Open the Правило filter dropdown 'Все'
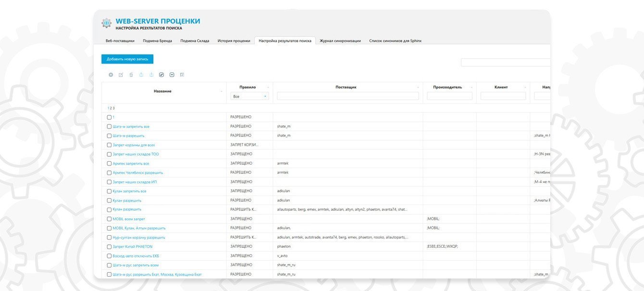Viewport: 644px width, 291px height. [x=249, y=96]
